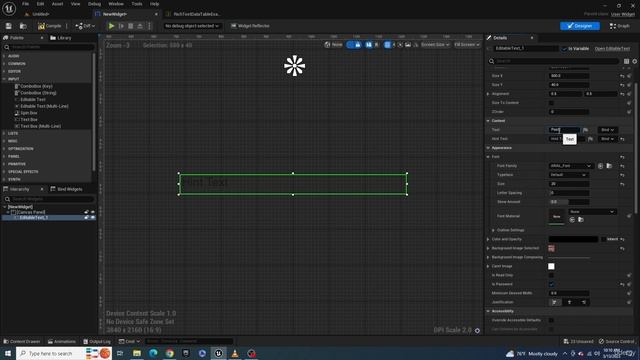Open the Fill Screen dropdown
This screenshot has height=360, width=640.
pyautogui.click(x=467, y=45)
